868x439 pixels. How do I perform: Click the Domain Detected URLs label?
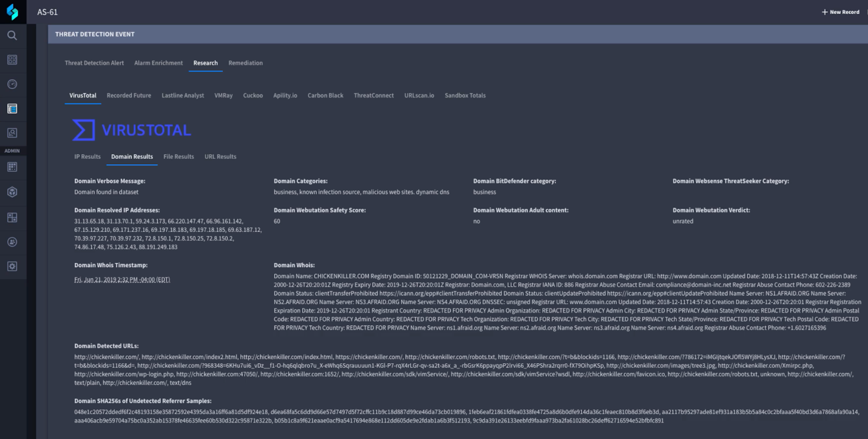click(x=106, y=346)
